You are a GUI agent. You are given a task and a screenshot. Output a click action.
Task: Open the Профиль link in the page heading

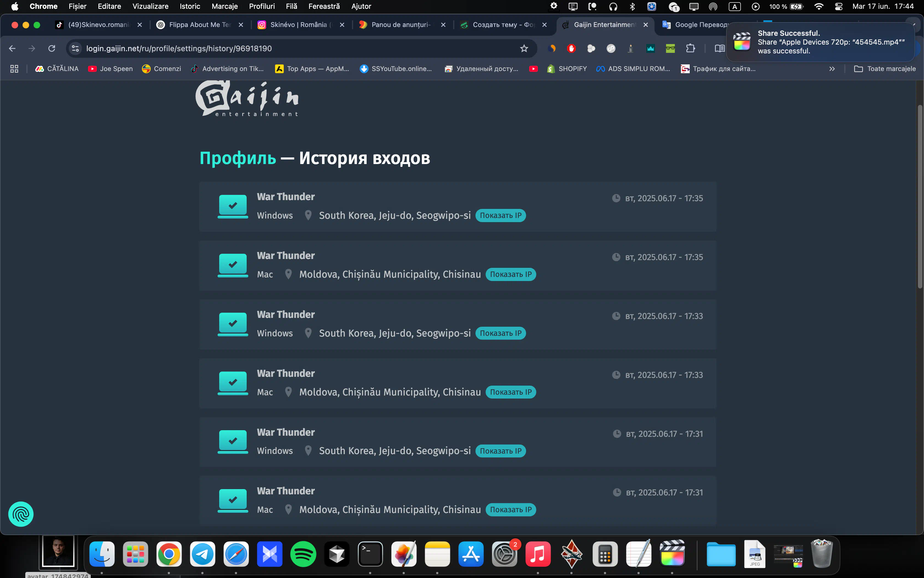pyautogui.click(x=238, y=158)
